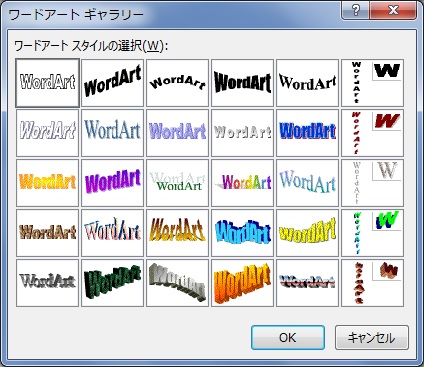Pick the orange-yellow gradient WordArt style

coord(47,183)
